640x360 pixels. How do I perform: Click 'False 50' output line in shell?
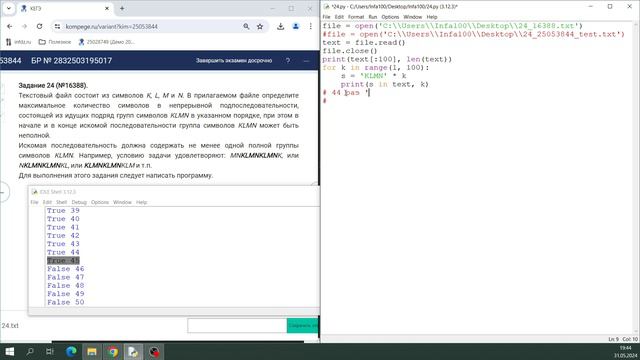[x=66, y=302]
